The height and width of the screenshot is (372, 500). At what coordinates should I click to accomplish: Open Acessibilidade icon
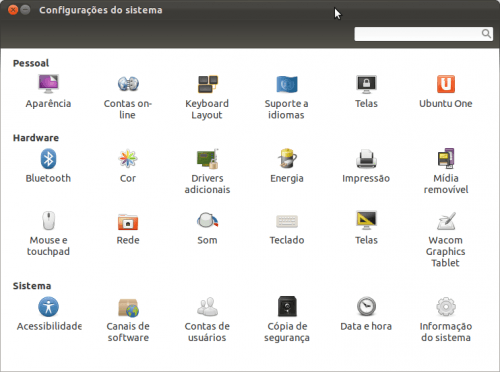point(48,307)
